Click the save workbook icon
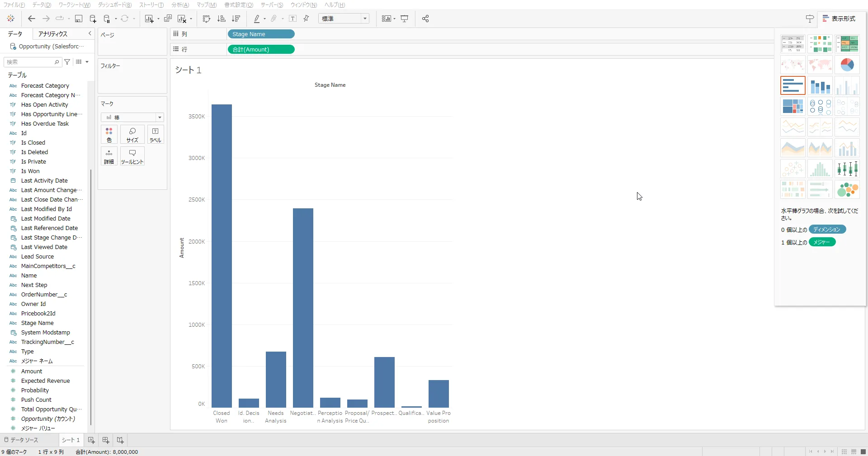Image resolution: width=868 pixels, height=456 pixels. [x=79, y=19]
